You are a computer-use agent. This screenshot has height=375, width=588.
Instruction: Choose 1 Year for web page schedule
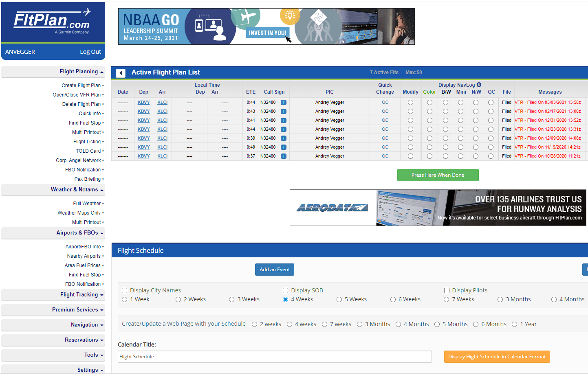(515, 325)
